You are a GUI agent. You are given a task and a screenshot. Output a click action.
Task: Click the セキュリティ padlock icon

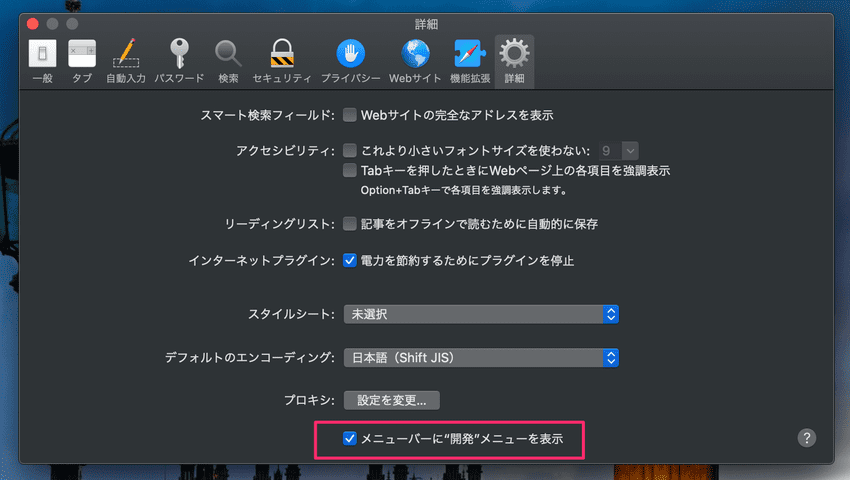pos(281,60)
